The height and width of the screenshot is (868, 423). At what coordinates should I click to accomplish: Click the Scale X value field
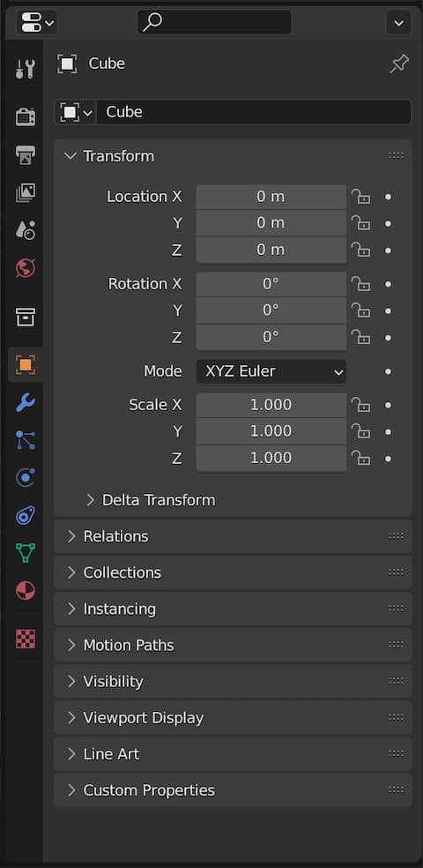tap(271, 405)
